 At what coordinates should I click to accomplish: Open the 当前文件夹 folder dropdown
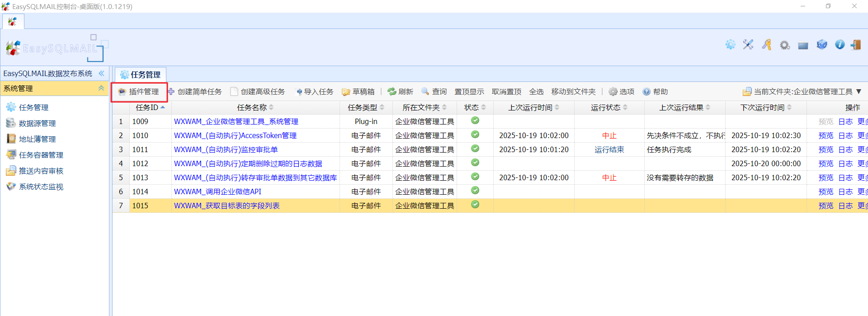coord(802,92)
